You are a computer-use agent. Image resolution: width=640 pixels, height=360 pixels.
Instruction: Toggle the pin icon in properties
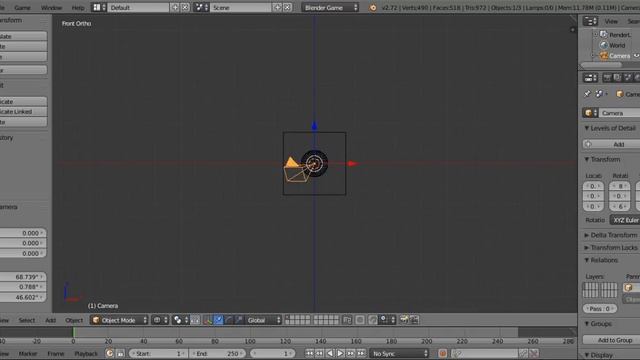click(587, 94)
